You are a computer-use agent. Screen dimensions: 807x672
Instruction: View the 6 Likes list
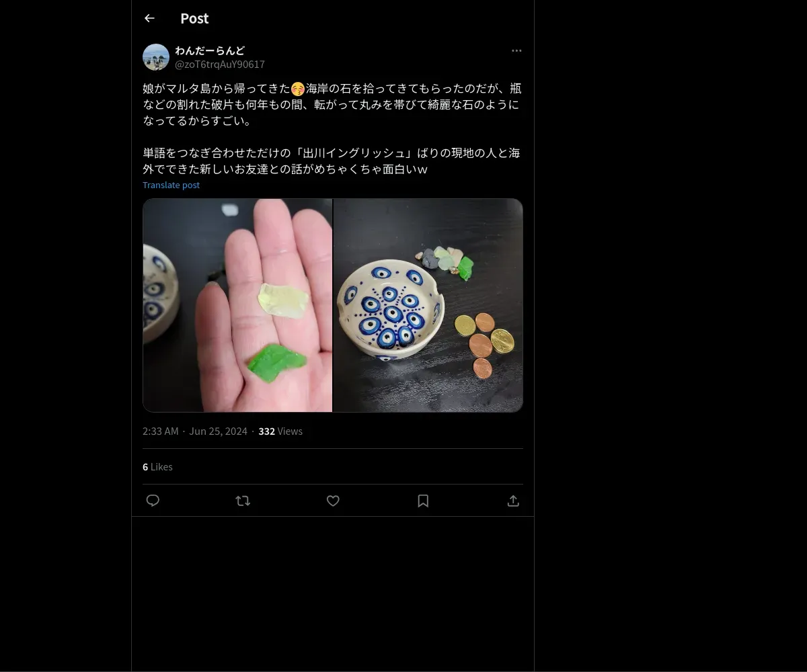coord(157,467)
